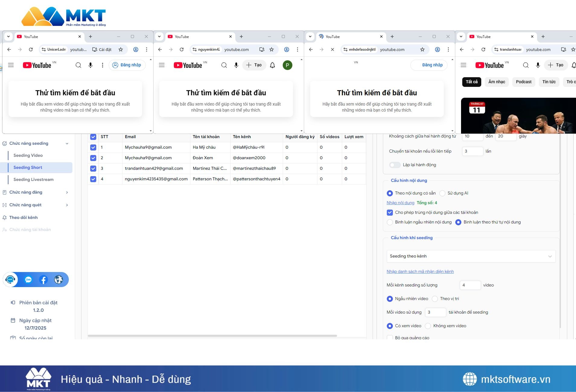Viewport: 576px width, 392px height.
Task: Click the Zalo chat icon in sidebar
Action: [28, 280]
